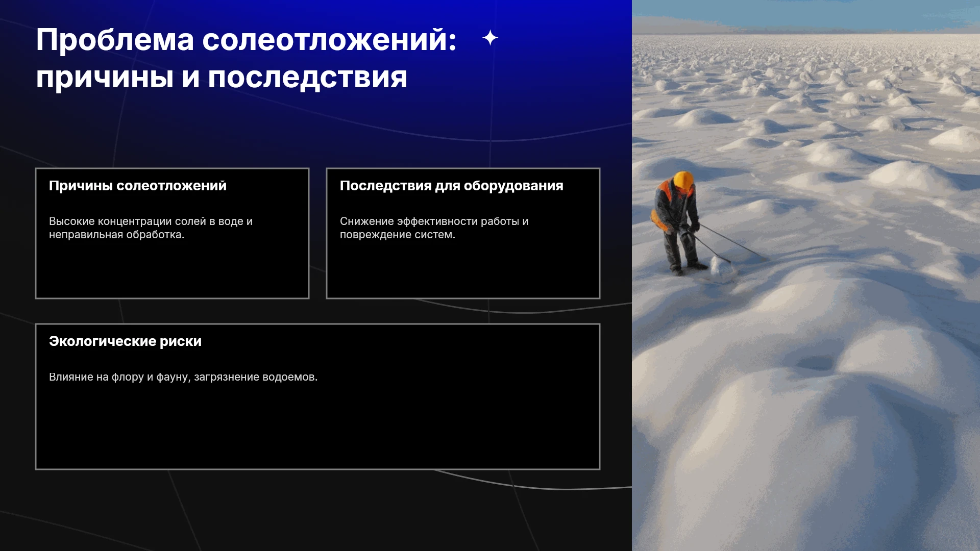Viewport: 980px width, 551px height.
Task: Select the empty lower area of ecological risks card
Action: (x=317, y=429)
